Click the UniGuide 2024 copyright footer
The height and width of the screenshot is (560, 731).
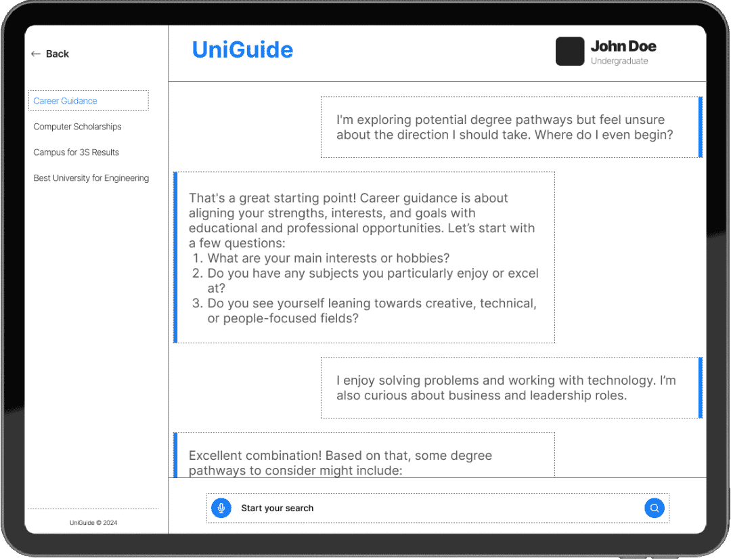(x=93, y=522)
